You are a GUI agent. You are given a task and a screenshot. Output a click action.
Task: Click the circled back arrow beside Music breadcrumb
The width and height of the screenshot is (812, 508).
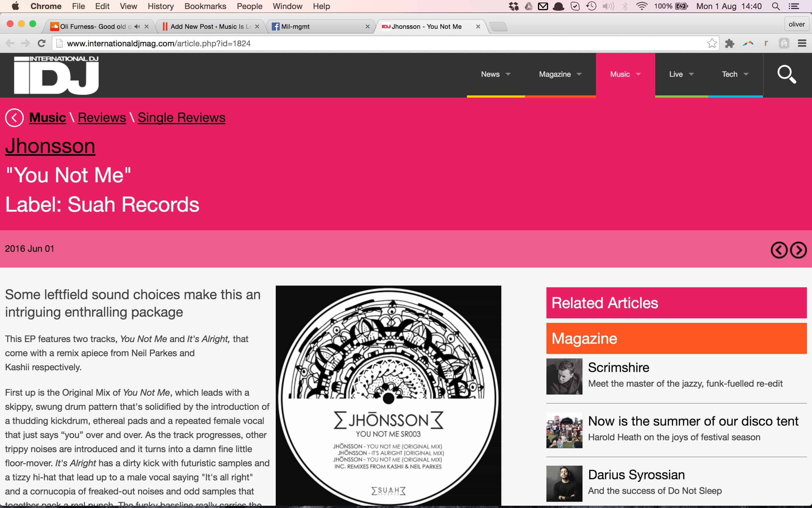pos(14,118)
